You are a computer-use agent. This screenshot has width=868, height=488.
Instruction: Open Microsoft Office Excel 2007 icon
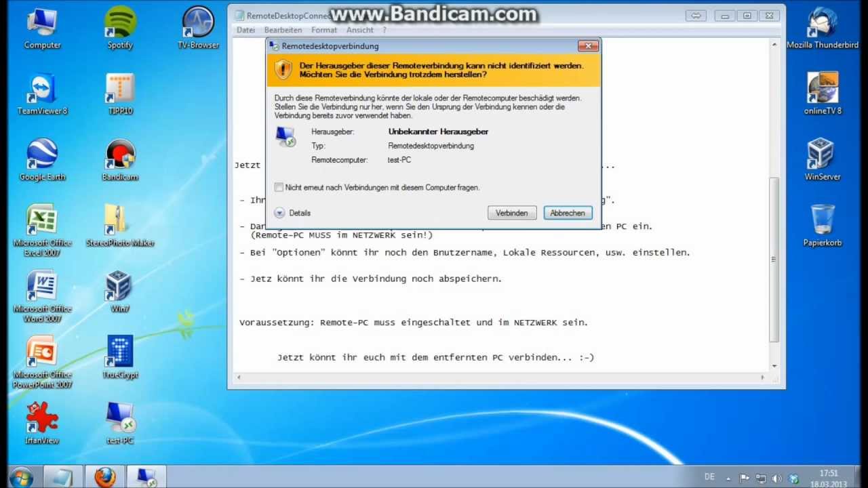[42, 230]
